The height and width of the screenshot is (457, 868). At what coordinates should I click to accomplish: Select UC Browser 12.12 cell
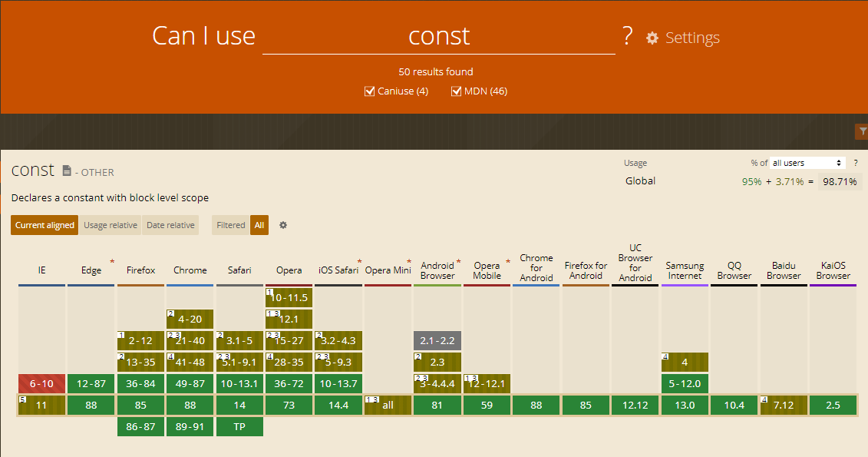(635, 406)
